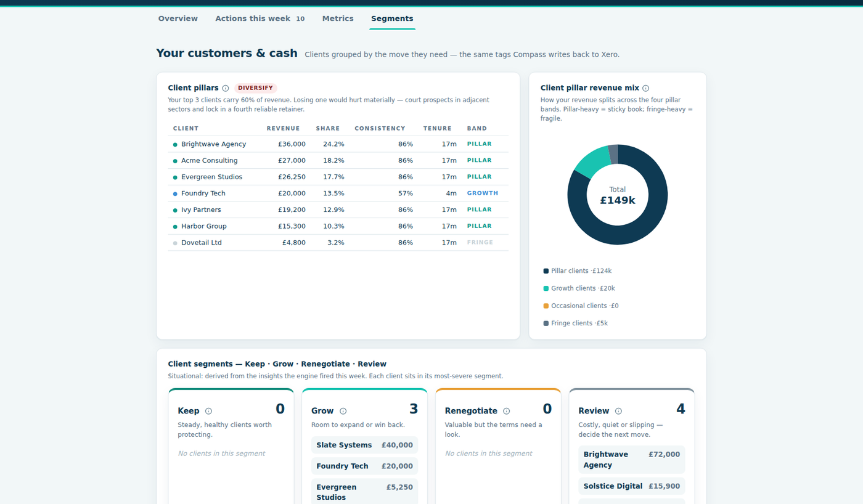Click the BAND column header
The height and width of the screenshot is (504, 863).
[477, 129]
